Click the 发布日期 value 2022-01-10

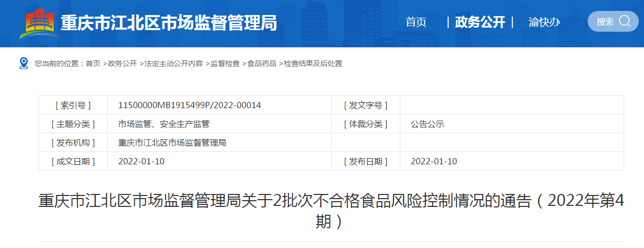click(x=434, y=161)
